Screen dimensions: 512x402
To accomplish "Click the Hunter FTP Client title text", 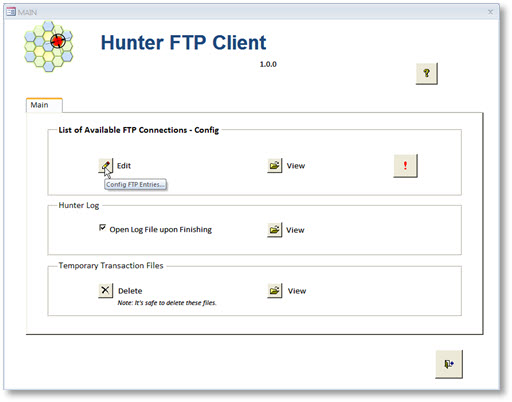I will pyautogui.click(x=183, y=43).
